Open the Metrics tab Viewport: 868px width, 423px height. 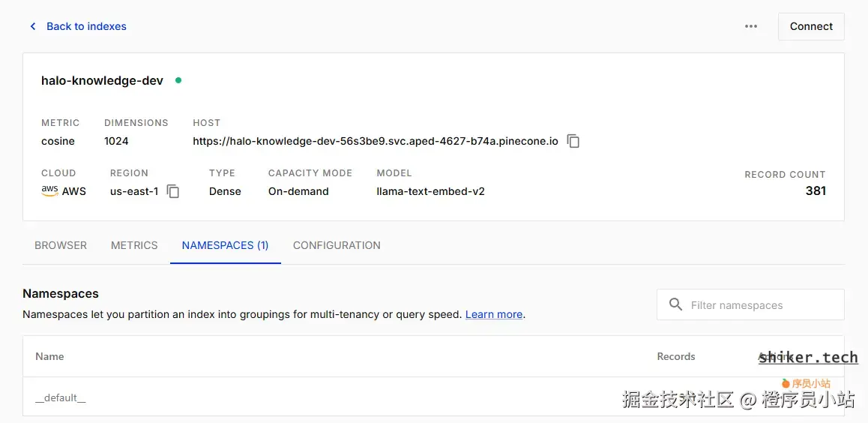(x=134, y=245)
